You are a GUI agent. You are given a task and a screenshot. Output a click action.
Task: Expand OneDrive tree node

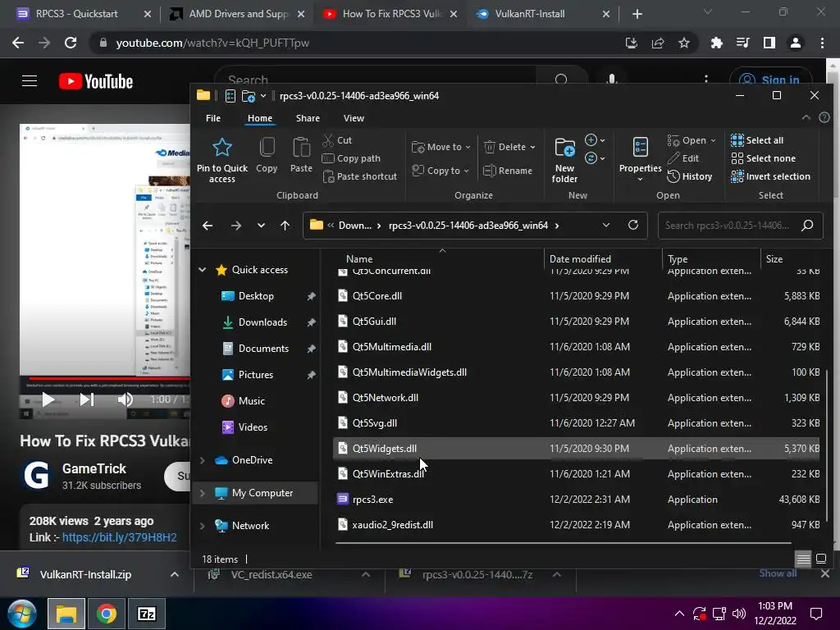click(202, 460)
